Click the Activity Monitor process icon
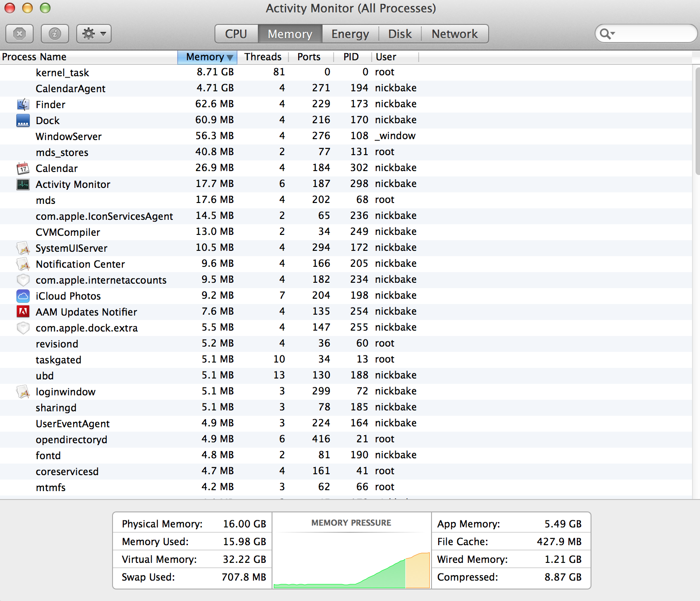 point(23,184)
